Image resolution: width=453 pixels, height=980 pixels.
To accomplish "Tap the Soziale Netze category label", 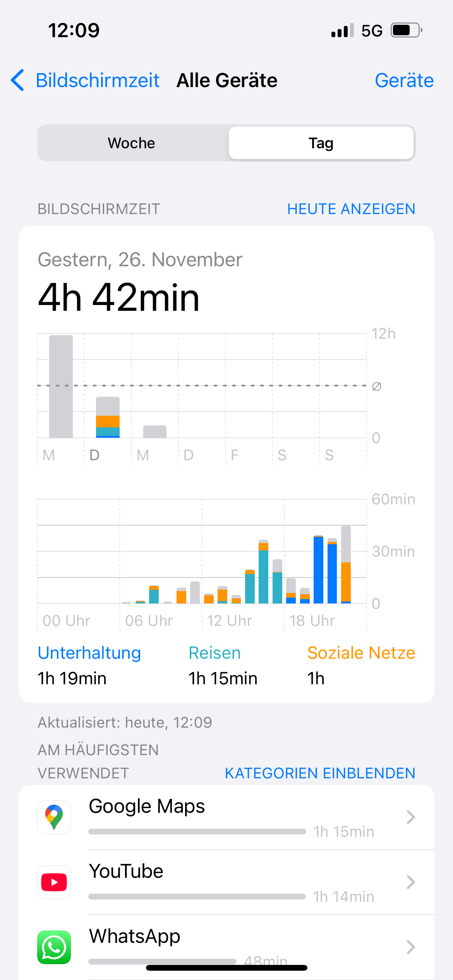I will point(361,653).
